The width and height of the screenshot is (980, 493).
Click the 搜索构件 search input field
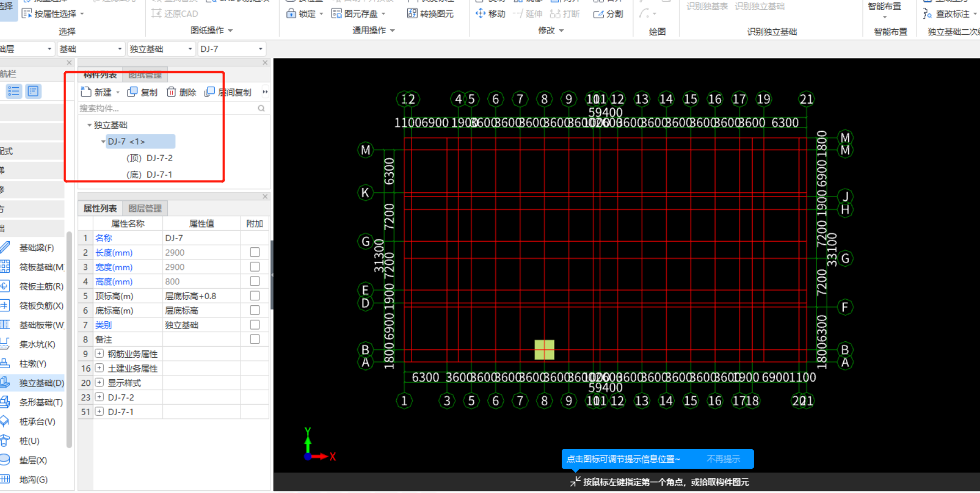(167, 108)
